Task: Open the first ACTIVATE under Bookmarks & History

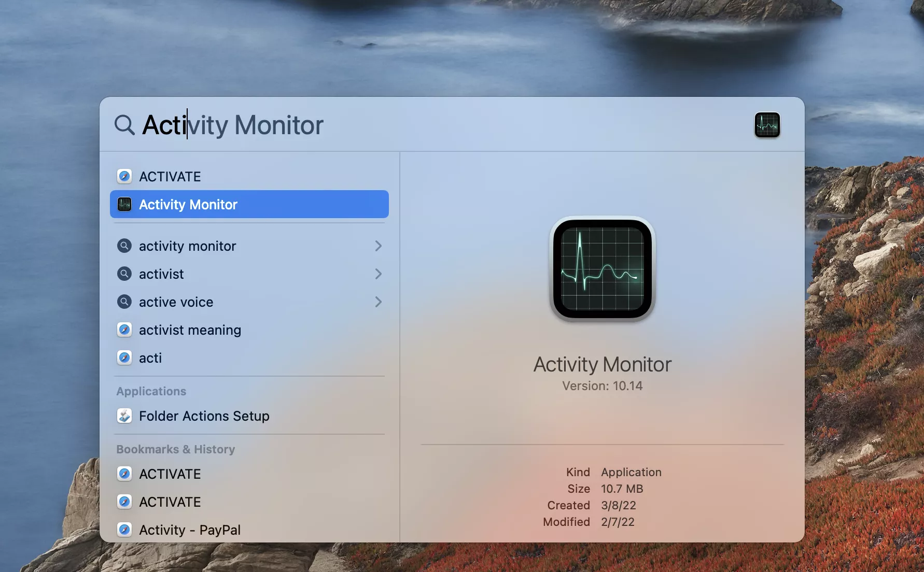Action: pos(170,474)
